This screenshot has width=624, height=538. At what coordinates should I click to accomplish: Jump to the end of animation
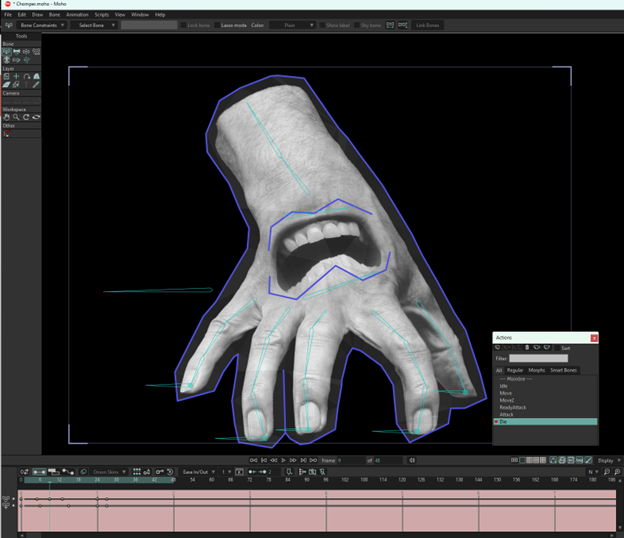click(x=314, y=460)
